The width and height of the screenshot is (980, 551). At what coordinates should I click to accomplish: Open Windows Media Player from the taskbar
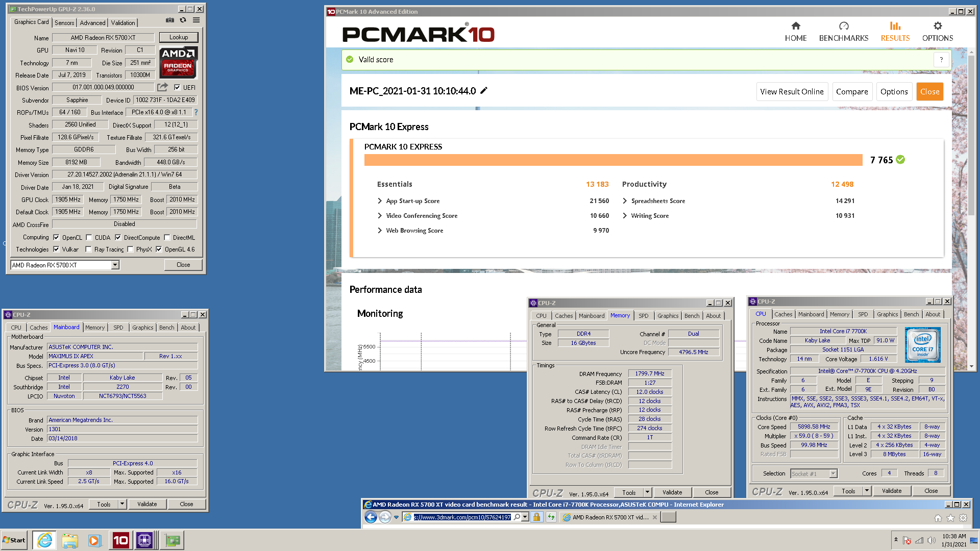(94, 540)
